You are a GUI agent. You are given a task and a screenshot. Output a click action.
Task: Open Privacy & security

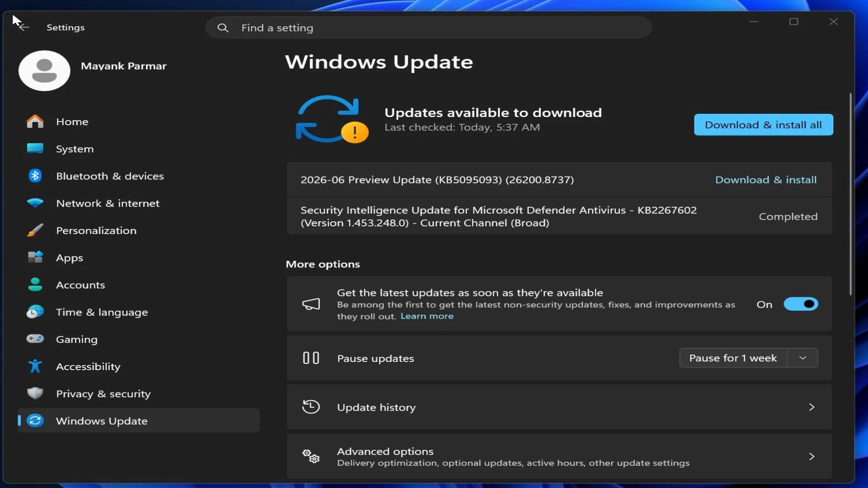point(138,393)
